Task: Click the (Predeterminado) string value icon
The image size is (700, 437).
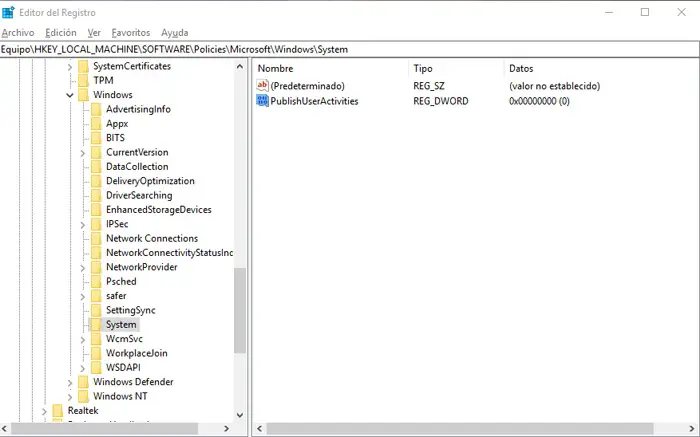Action: coord(262,85)
